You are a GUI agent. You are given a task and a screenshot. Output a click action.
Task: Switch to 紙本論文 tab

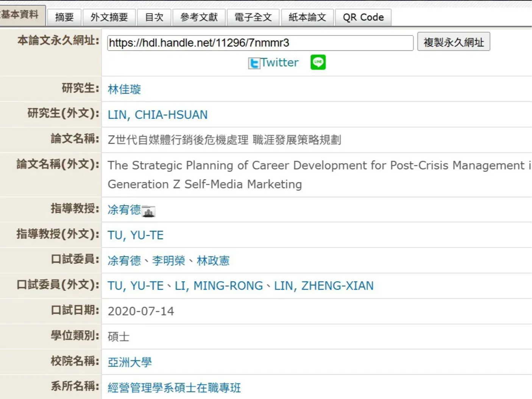click(307, 17)
